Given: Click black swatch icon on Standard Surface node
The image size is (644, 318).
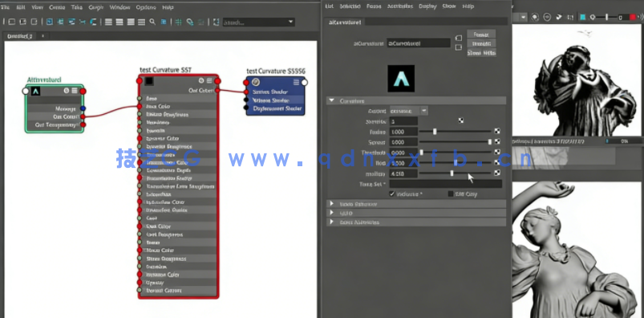Looking at the screenshot, I should pos(148,81).
